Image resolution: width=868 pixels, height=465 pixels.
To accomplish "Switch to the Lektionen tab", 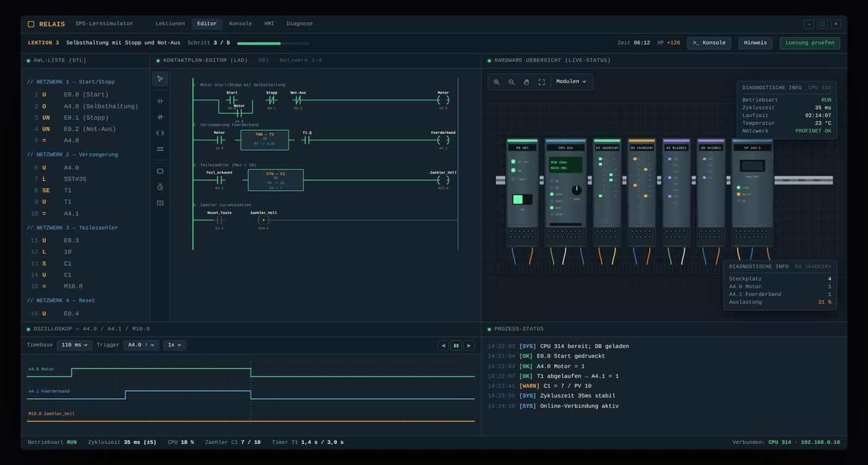I will pos(170,24).
